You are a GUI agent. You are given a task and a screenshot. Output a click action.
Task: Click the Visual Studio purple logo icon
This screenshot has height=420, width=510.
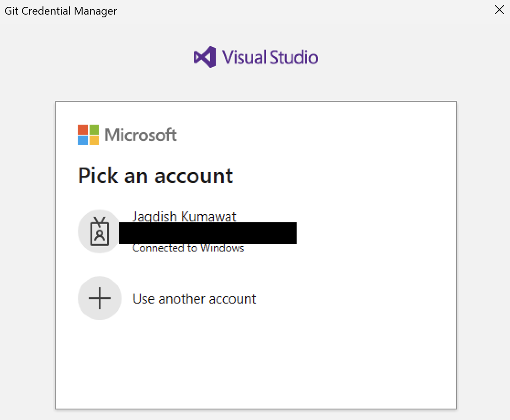204,57
